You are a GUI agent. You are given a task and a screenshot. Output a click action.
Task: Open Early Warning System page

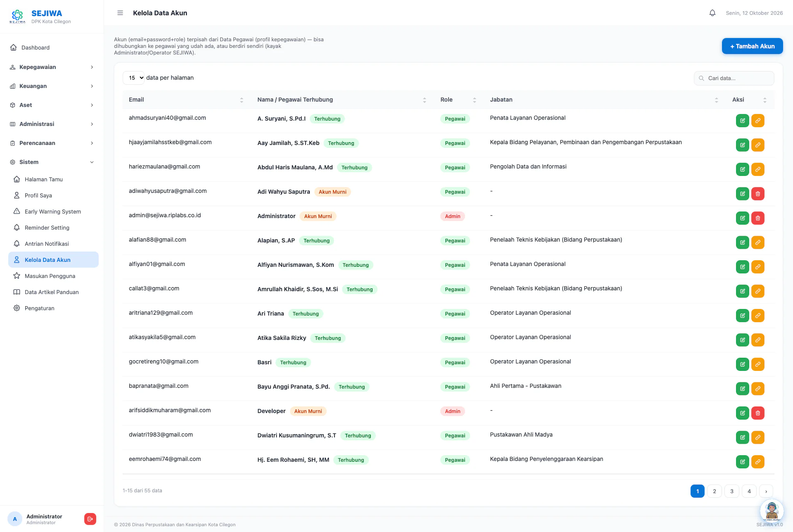pos(53,211)
